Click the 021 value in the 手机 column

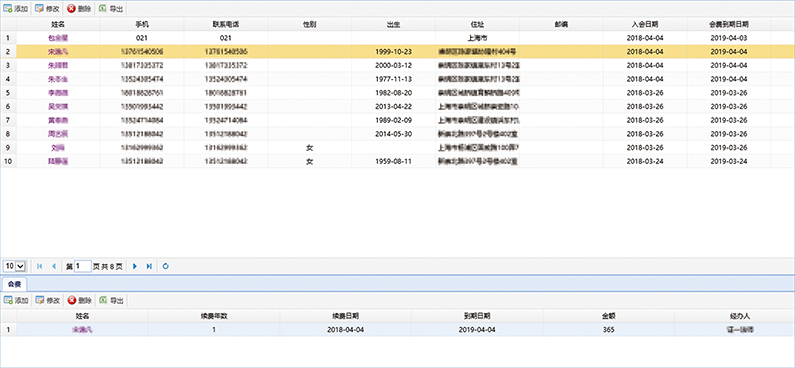coord(142,38)
